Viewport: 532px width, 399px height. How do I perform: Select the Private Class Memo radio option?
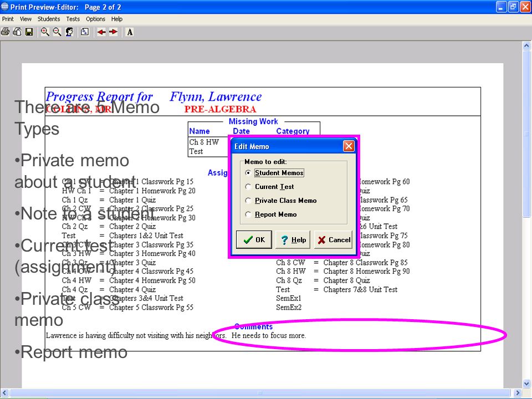(x=280, y=201)
